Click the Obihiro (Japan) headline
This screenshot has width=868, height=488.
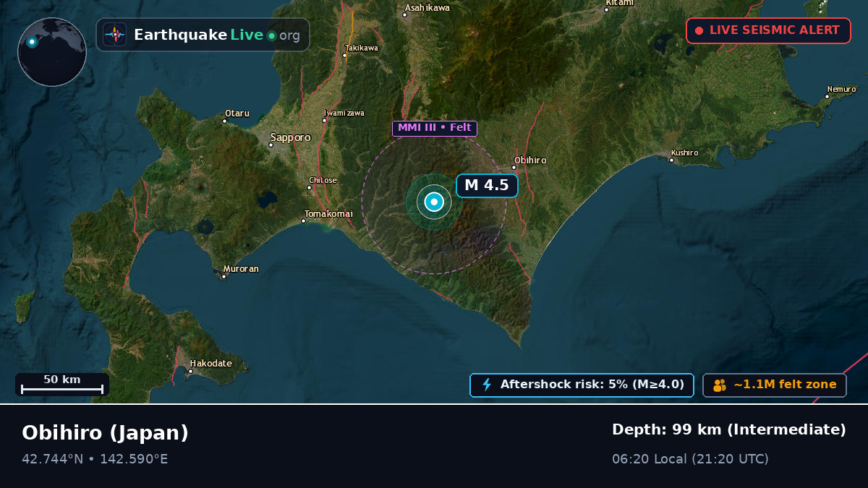pos(105,433)
